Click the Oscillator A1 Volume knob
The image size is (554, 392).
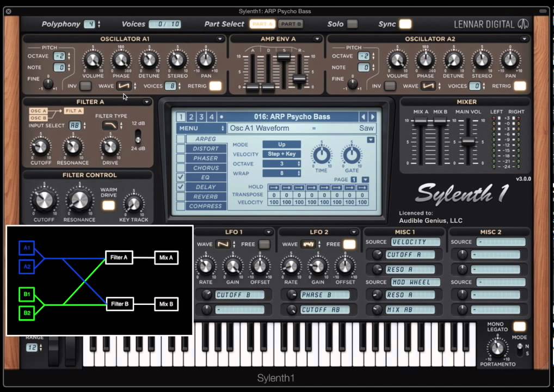[x=93, y=60]
